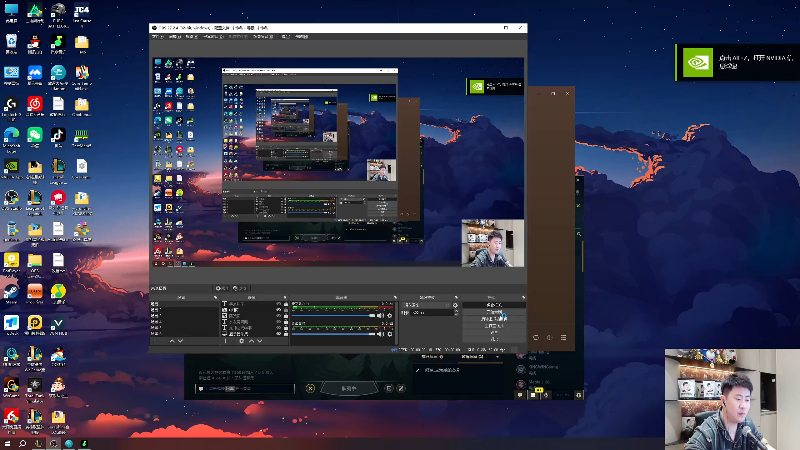
Task: Click the hamburger menu icon in brown window
Action: tap(563, 337)
